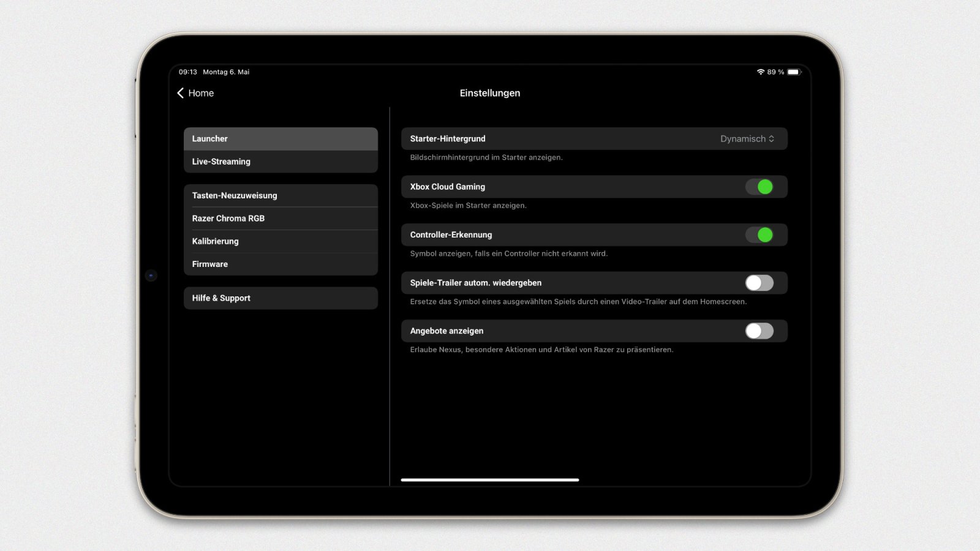The width and height of the screenshot is (980, 551).
Task: Tap the Einstellungen page title
Action: 490,93
